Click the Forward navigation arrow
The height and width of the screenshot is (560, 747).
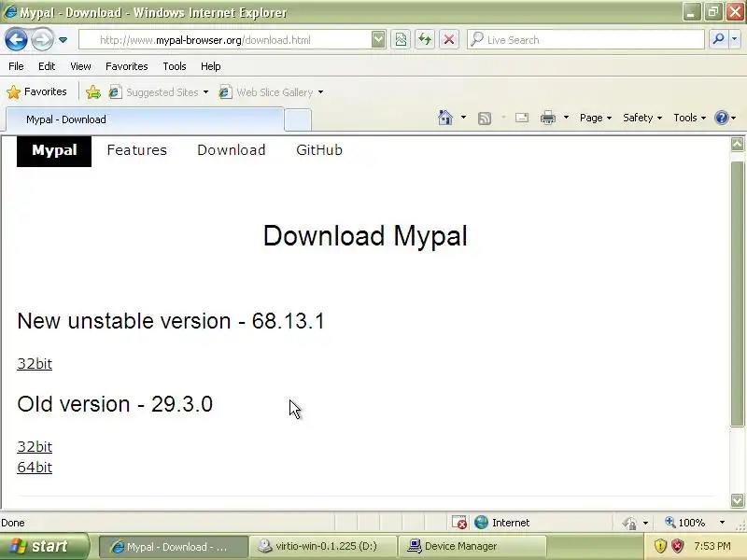click(42, 39)
